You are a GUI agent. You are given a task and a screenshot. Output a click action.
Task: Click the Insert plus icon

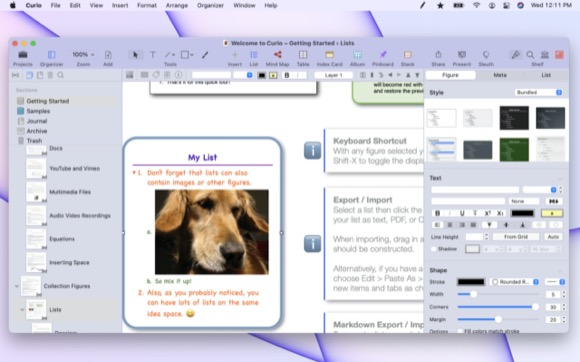pyautogui.click(x=235, y=55)
